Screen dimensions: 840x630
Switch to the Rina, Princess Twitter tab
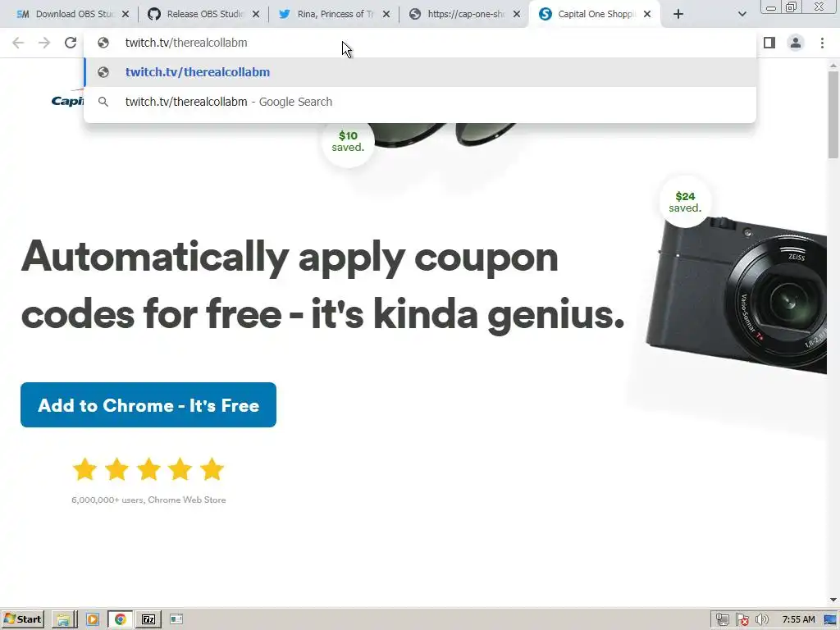click(328, 15)
